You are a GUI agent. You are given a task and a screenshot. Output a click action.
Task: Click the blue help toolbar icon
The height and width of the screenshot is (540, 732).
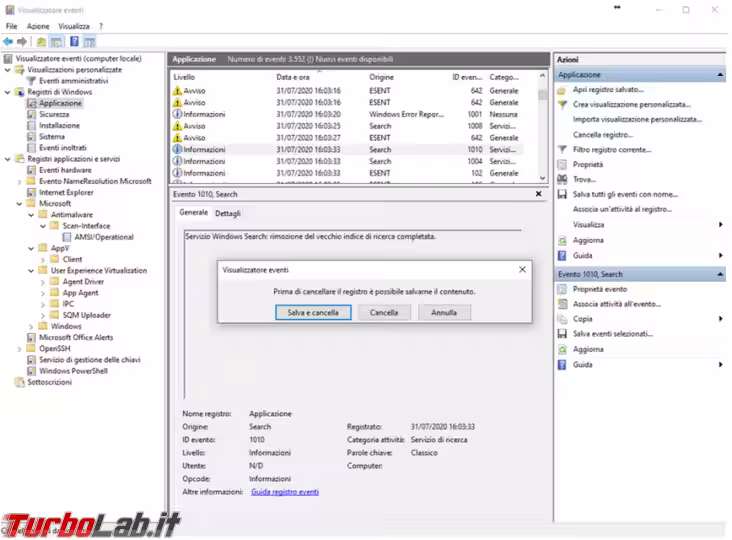pyautogui.click(x=74, y=42)
